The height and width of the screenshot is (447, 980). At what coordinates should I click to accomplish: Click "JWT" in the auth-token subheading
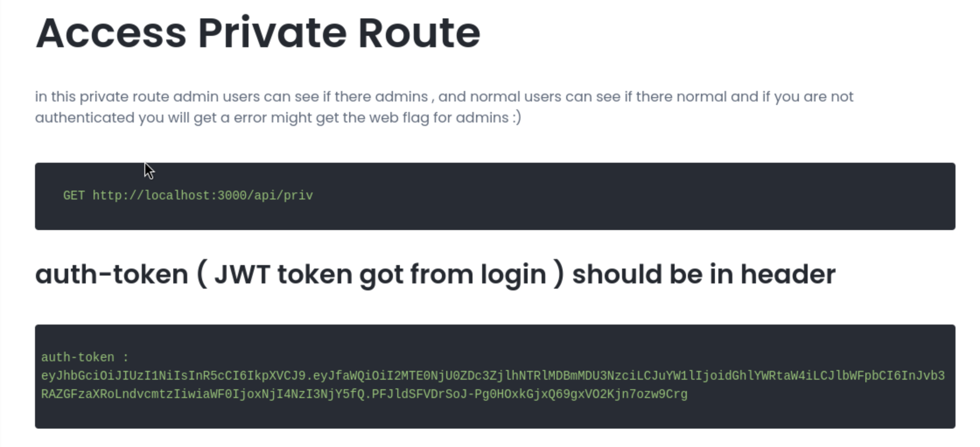click(x=242, y=275)
